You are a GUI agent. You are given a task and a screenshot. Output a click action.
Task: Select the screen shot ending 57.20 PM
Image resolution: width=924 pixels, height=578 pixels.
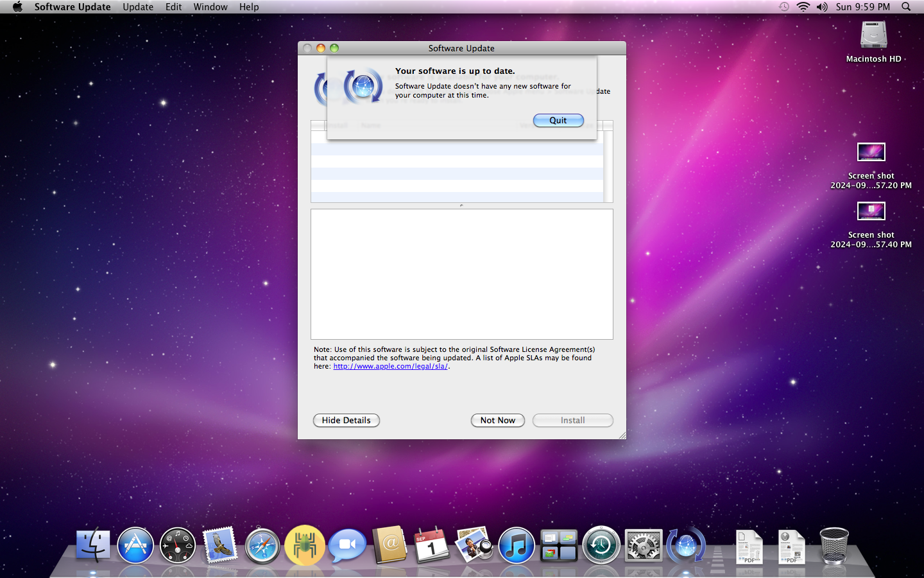click(x=871, y=166)
